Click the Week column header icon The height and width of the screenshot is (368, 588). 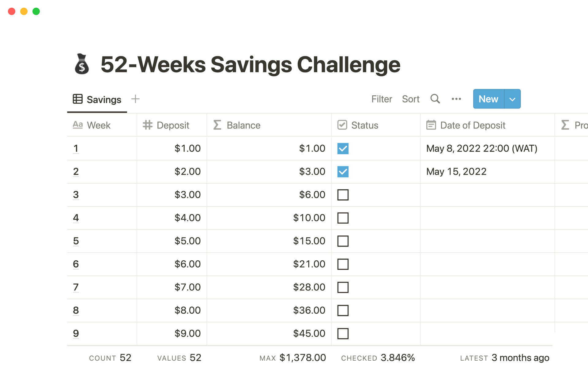coord(78,125)
